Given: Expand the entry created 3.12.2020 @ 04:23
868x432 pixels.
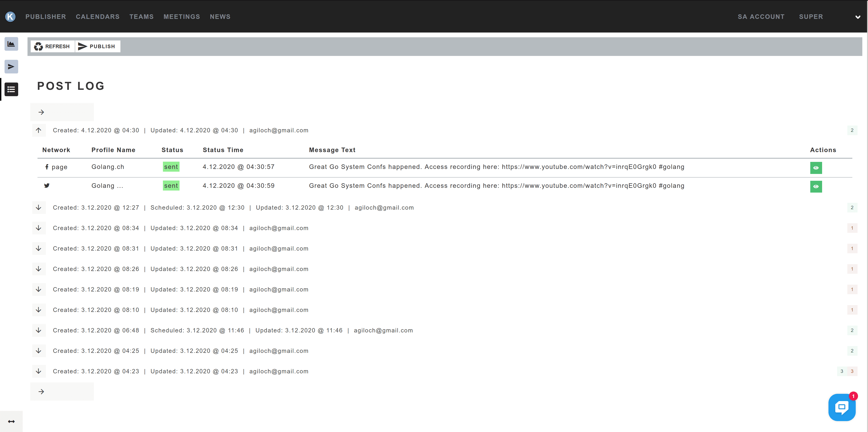Looking at the screenshot, I should (x=39, y=371).
